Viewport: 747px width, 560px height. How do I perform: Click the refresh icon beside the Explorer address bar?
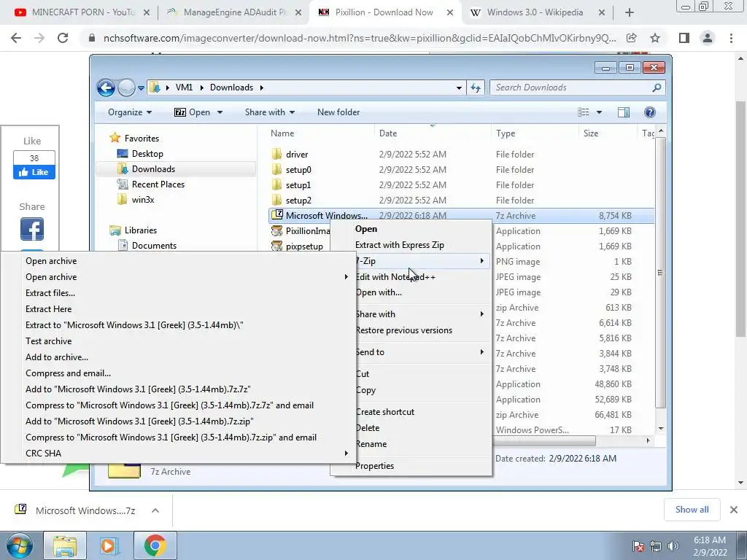(476, 87)
